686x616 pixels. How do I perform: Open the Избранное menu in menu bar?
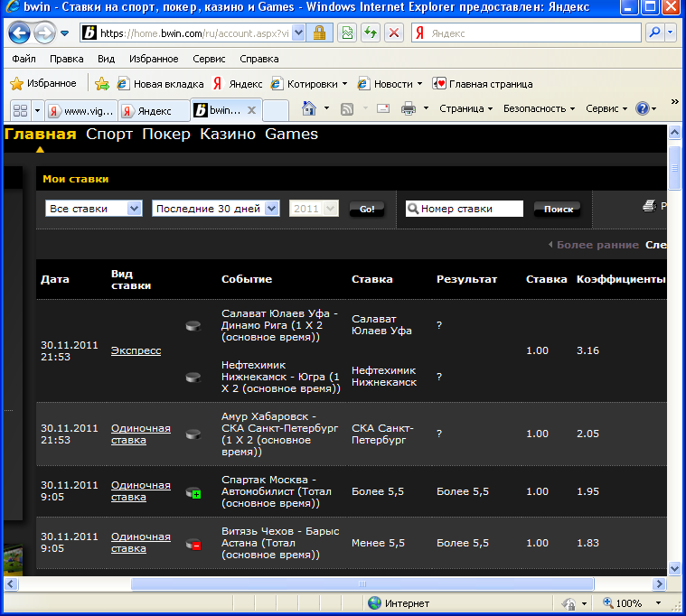coord(154,59)
